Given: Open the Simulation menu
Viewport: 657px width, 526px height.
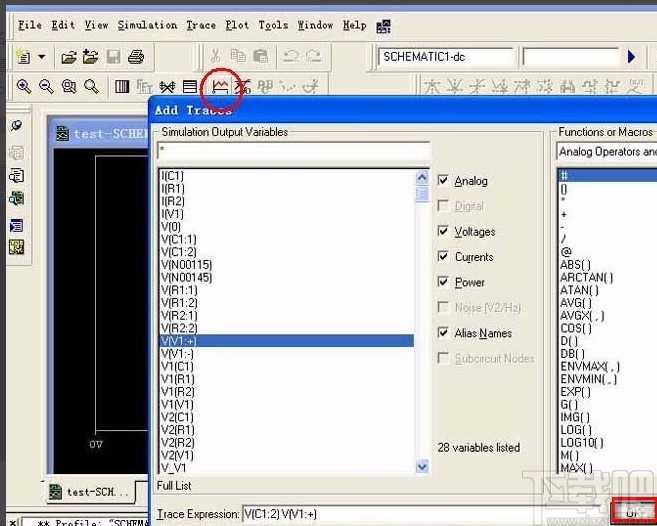Looking at the screenshot, I should (x=147, y=25).
